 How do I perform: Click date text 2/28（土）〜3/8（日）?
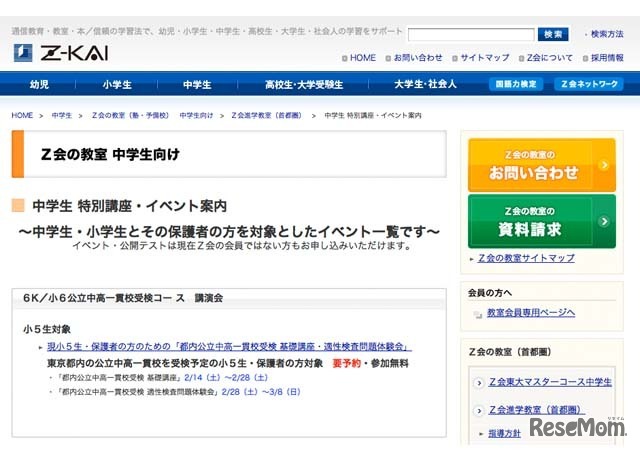click(261, 392)
